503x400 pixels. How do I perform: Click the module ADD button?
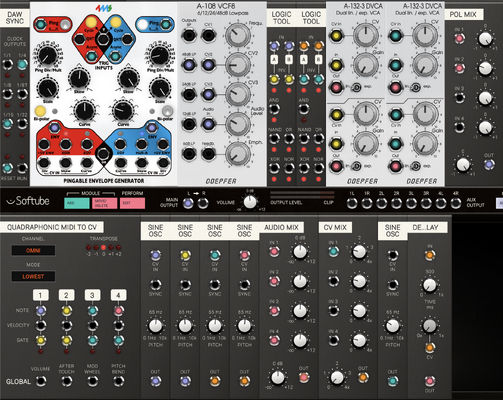(77, 203)
